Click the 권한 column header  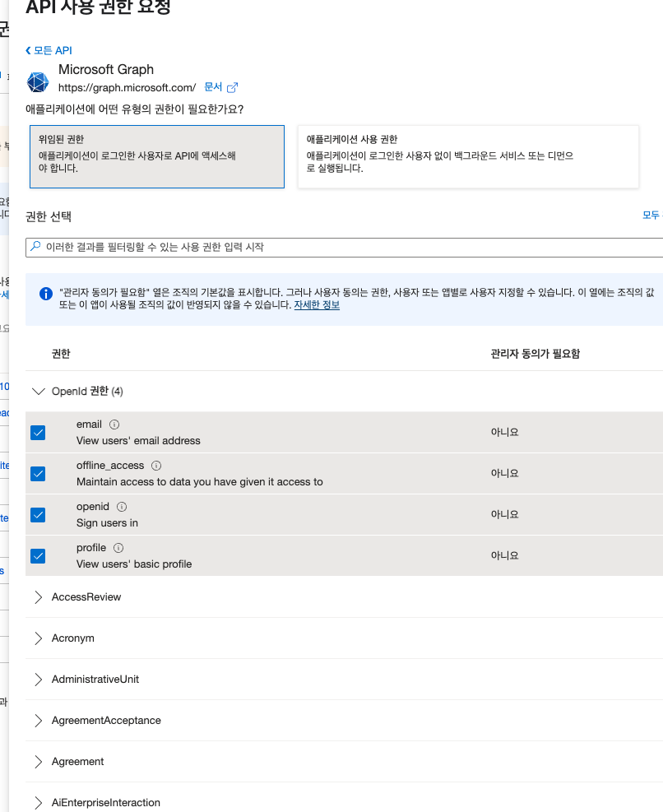pyautogui.click(x=61, y=354)
